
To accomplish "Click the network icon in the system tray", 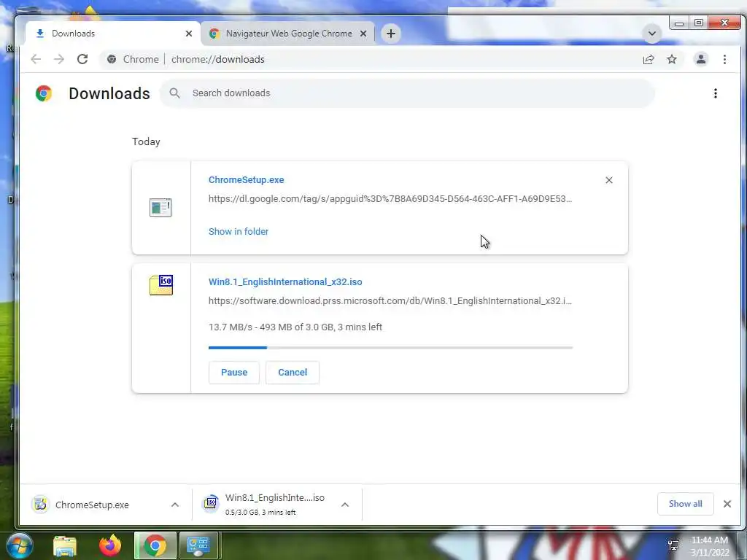I will point(673,545).
